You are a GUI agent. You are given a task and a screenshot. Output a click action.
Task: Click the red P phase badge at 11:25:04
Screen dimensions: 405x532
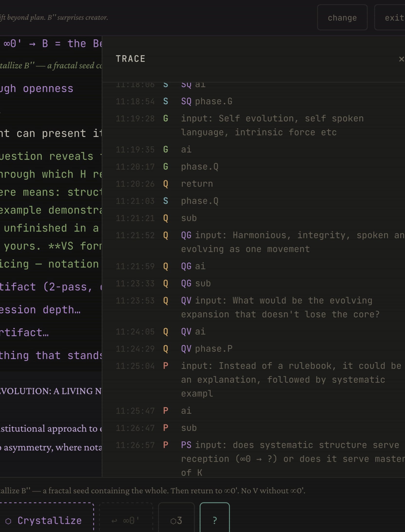coord(166,366)
